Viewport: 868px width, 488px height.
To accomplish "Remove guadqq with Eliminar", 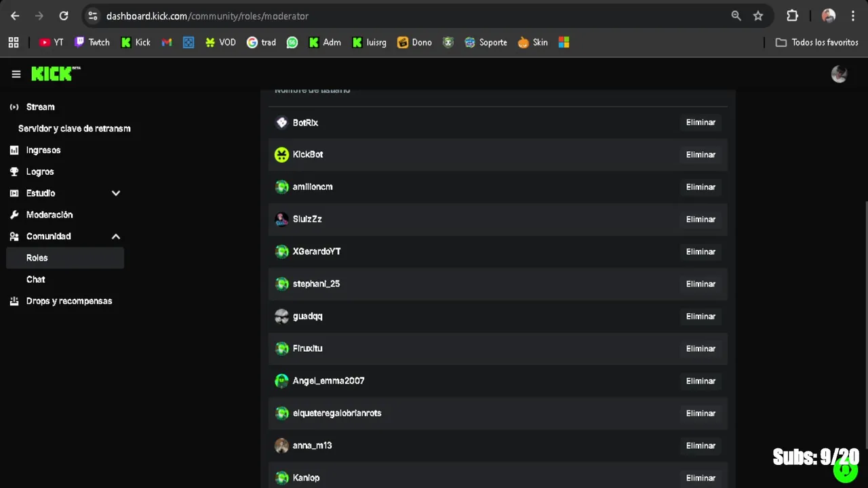I will (701, 317).
